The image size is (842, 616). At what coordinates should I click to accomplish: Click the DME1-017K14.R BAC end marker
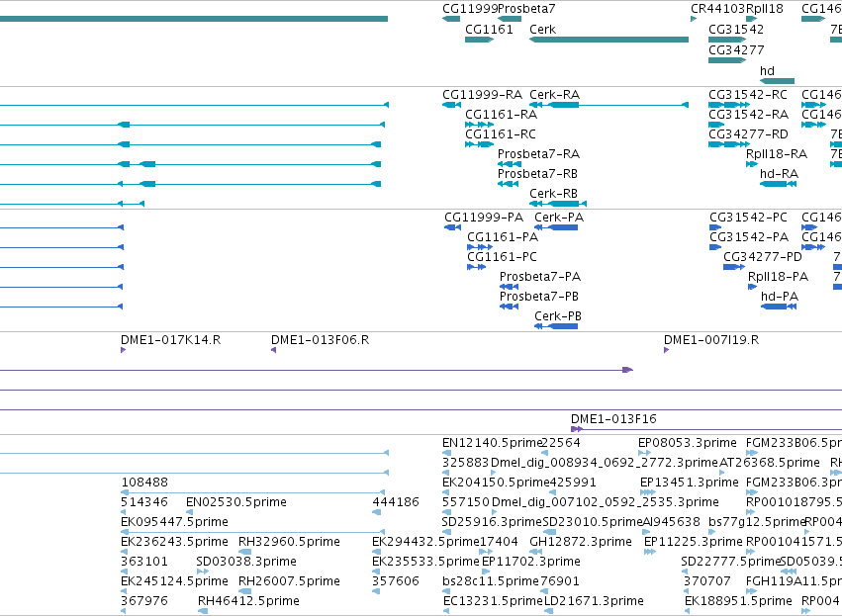coord(124,350)
